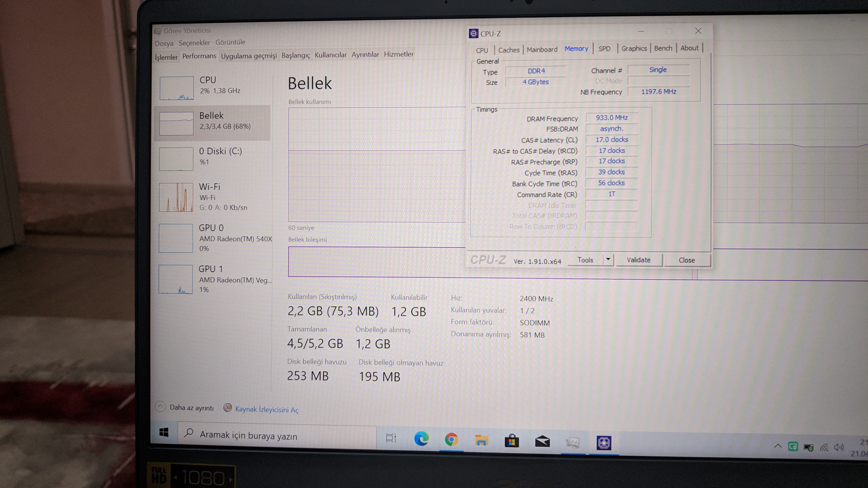Select Wi-Fi performance item
The width and height of the screenshot is (868, 488).
[x=212, y=197]
